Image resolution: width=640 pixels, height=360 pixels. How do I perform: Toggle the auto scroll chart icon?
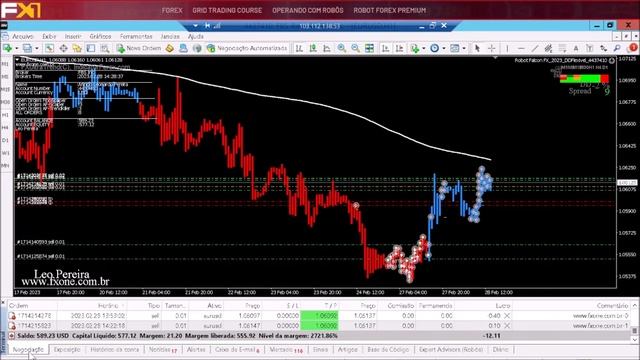tap(385, 49)
